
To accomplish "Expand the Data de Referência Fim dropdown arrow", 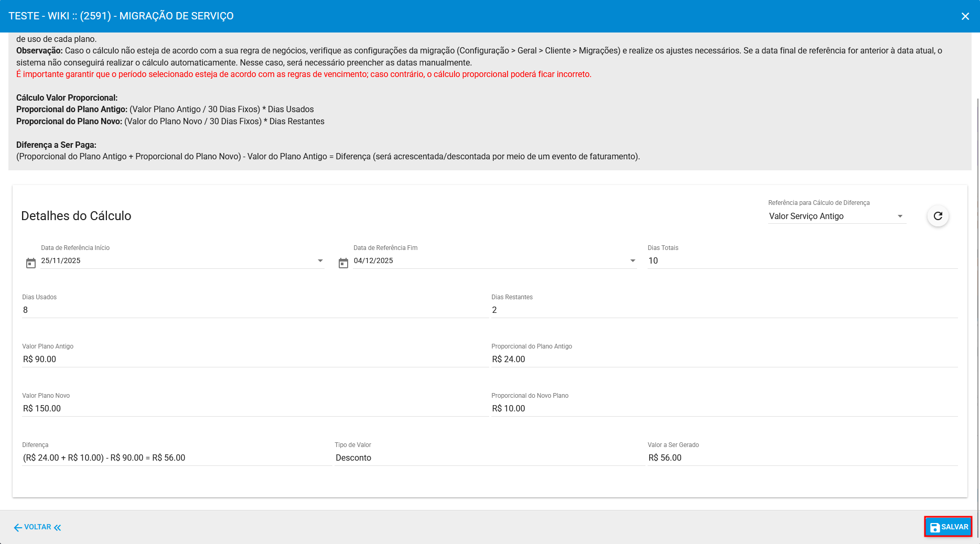I will click(632, 261).
